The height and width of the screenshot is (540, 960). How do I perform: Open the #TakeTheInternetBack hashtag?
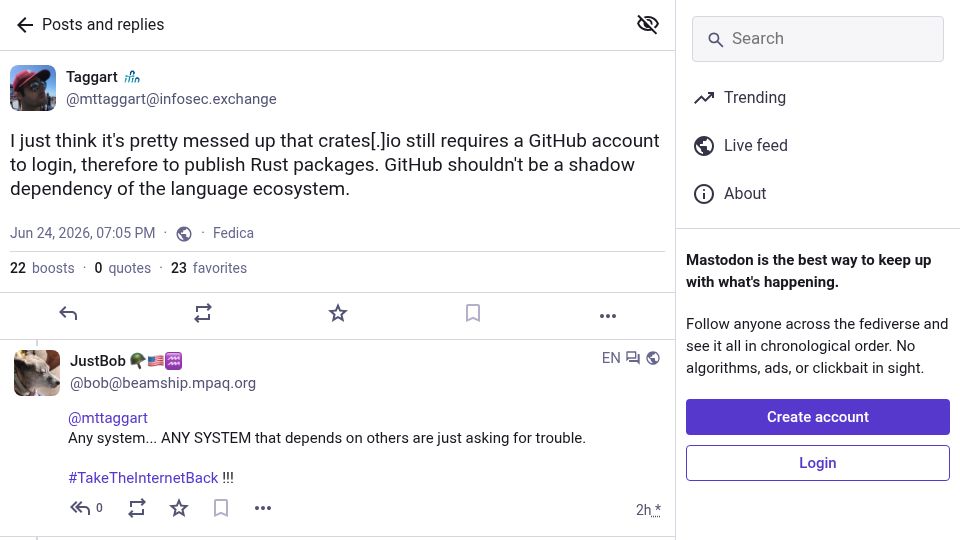point(143,478)
